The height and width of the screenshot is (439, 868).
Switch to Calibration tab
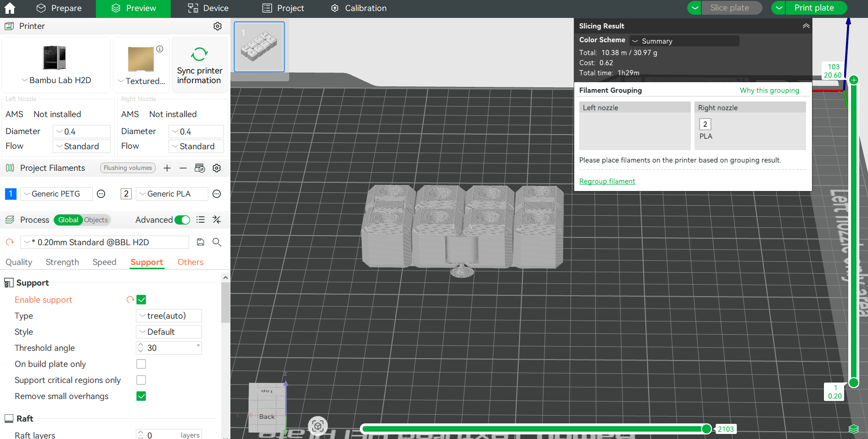[358, 8]
